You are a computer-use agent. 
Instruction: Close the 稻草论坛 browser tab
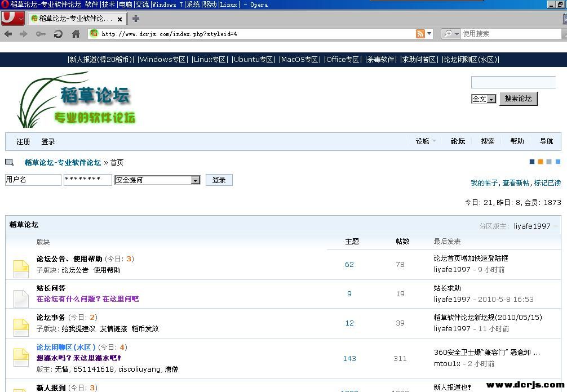tap(119, 19)
